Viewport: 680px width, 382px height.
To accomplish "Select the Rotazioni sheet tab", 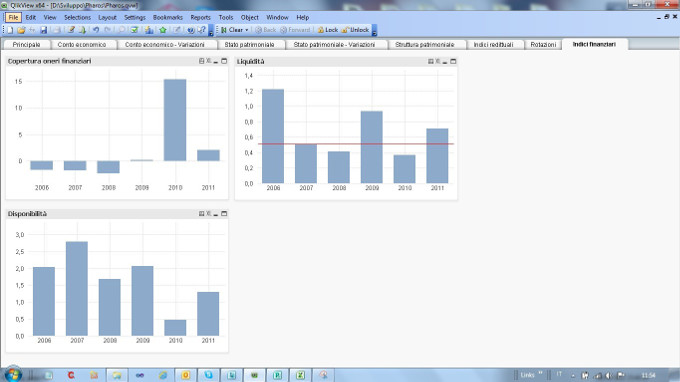I will pyautogui.click(x=543, y=45).
